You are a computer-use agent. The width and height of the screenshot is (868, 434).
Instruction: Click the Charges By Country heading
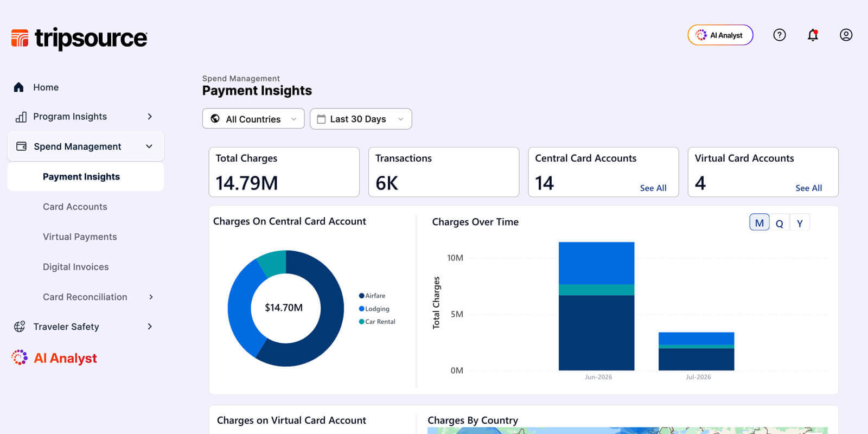[x=473, y=420]
